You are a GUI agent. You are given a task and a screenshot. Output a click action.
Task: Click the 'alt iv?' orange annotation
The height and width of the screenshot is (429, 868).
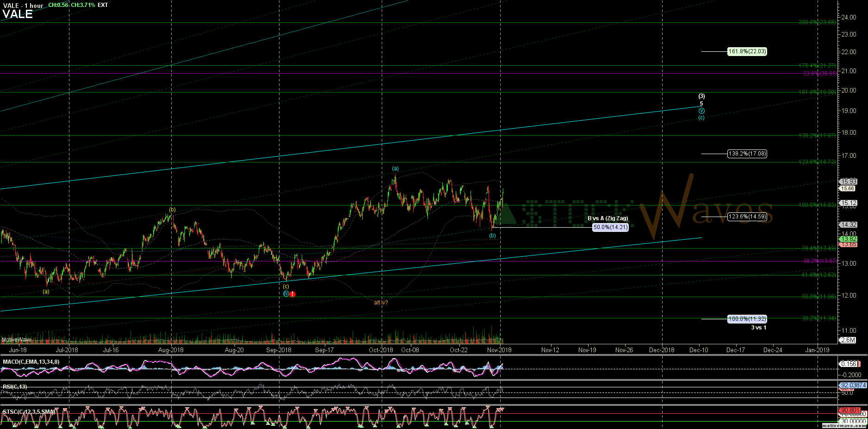point(381,303)
